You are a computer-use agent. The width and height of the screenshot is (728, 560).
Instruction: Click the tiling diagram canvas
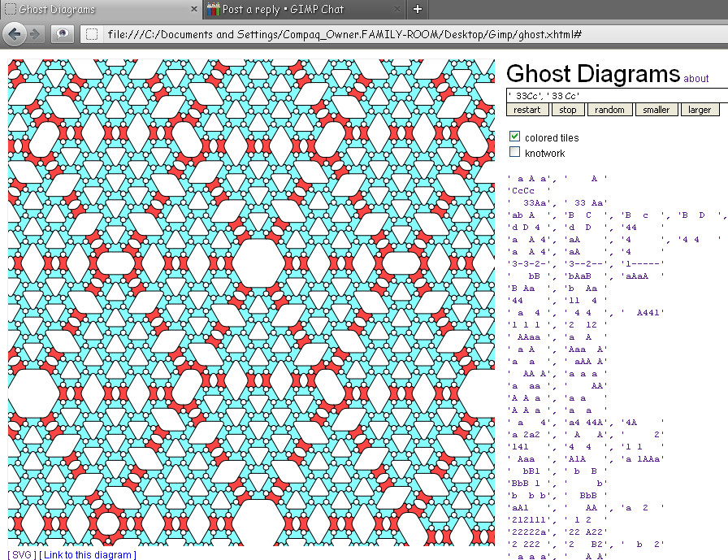[251, 302]
